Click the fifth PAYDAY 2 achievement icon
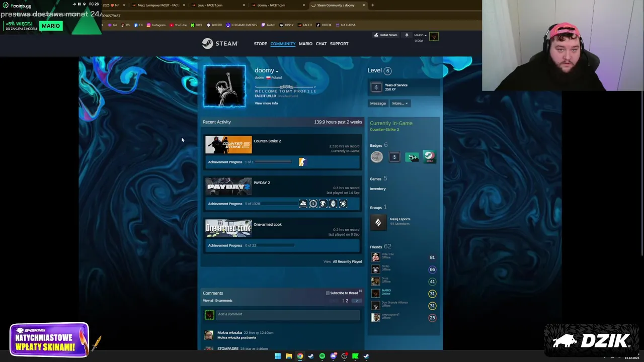 [343, 204]
